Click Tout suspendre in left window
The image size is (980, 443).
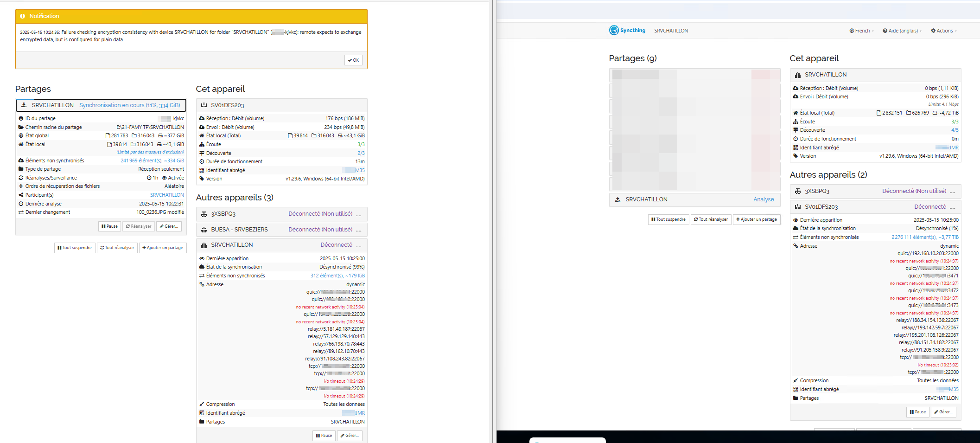(75, 248)
